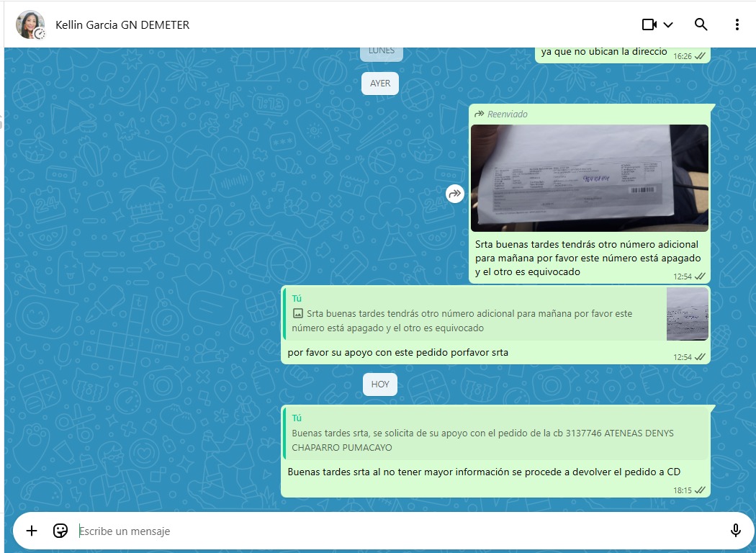Viewport: 756px width, 553px height.
Task: Click the 'Reenviado' label above the photo
Action: click(x=507, y=114)
